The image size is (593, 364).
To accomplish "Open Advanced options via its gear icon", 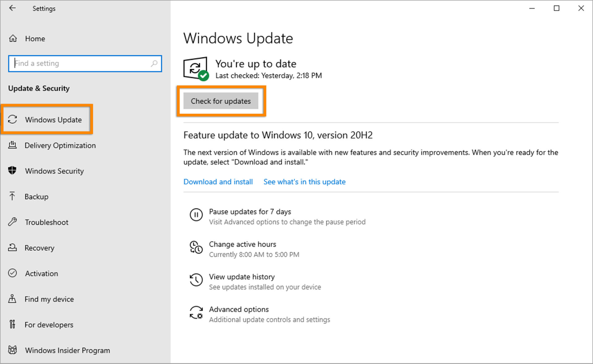I will (x=196, y=312).
